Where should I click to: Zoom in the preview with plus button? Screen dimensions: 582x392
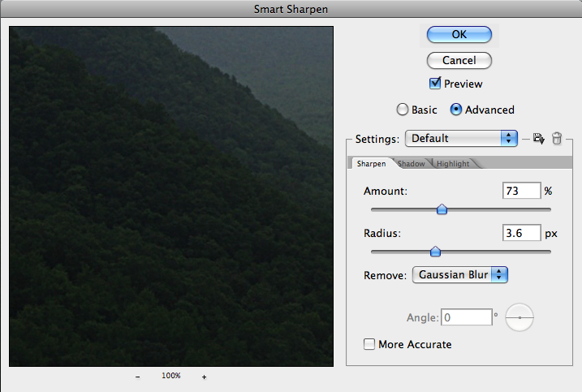[204, 377]
